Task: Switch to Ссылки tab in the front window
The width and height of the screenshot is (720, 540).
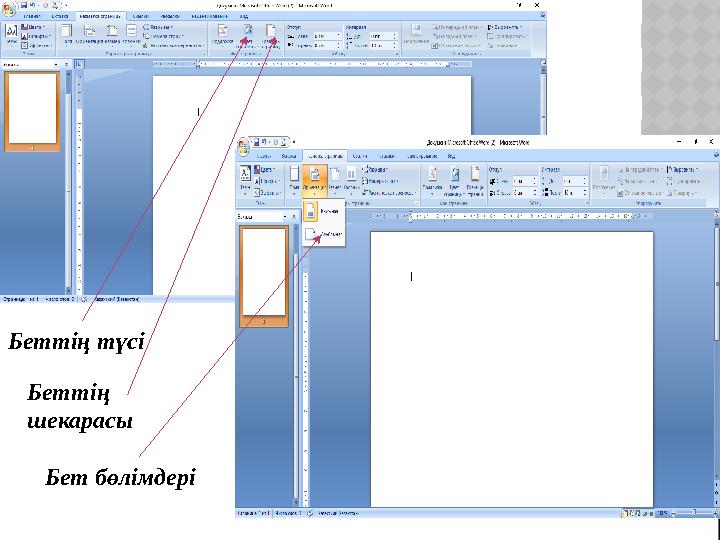Action: pyautogui.click(x=360, y=156)
